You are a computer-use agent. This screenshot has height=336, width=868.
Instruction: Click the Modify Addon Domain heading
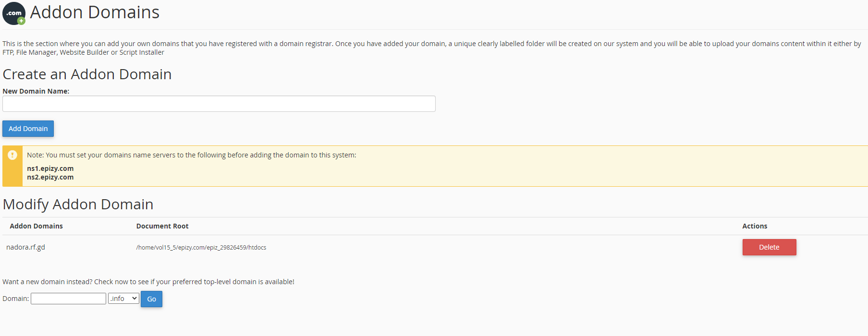78,204
